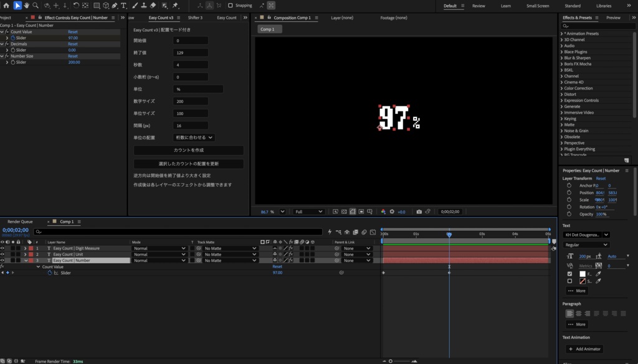Click the timeline layer search field

[178, 232]
